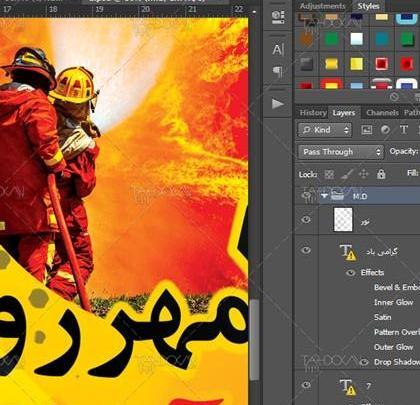The image size is (420, 405).
Task: Apply the flat green style swatch
Action: click(x=331, y=39)
